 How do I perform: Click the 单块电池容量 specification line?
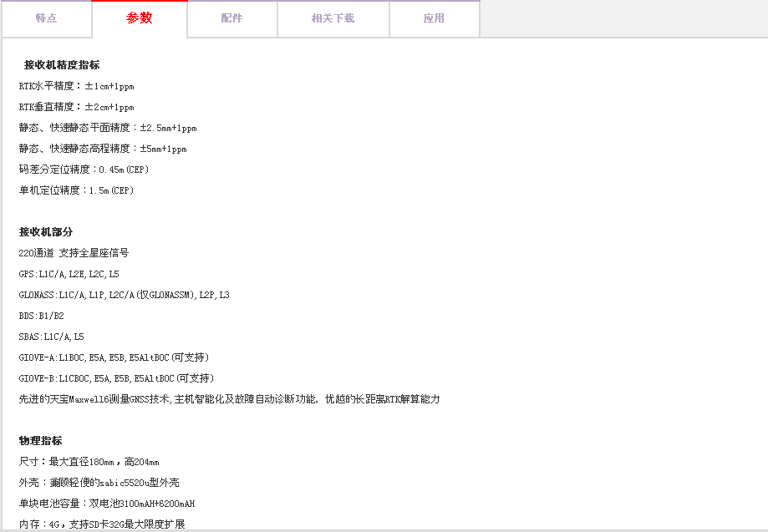point(107,504)
